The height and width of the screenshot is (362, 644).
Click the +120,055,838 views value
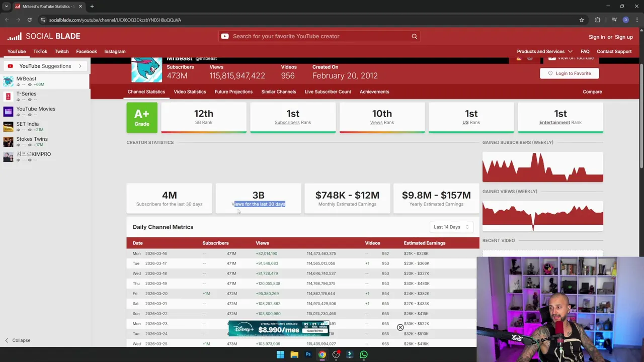coord(268,284)
